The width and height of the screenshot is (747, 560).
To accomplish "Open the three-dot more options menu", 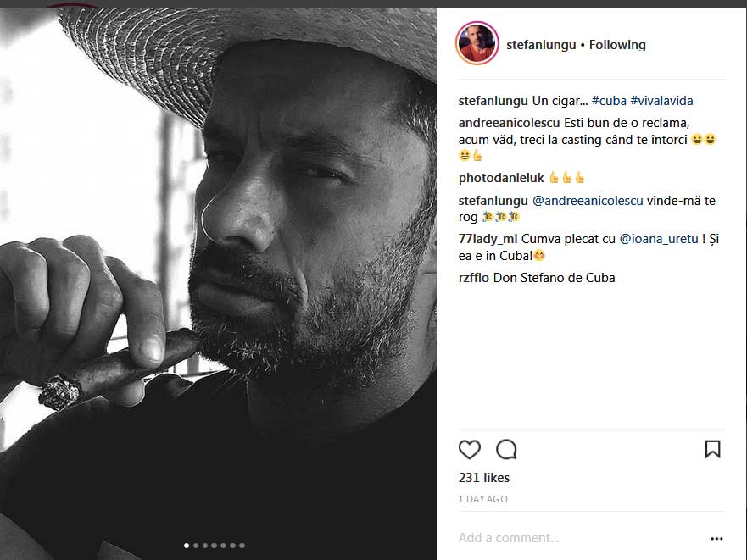I will 716,538.
